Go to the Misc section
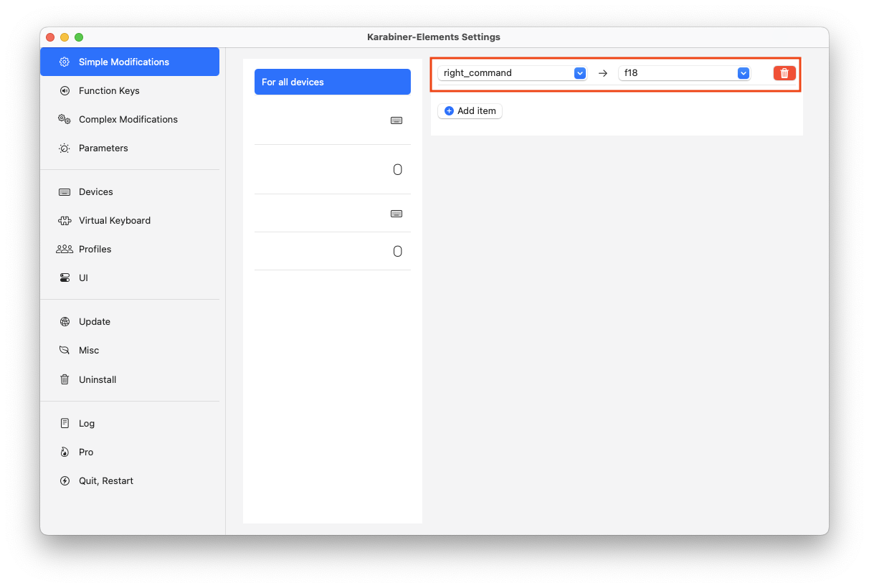Viewport: 869px width, 588px height. click(x=130, y=350)
